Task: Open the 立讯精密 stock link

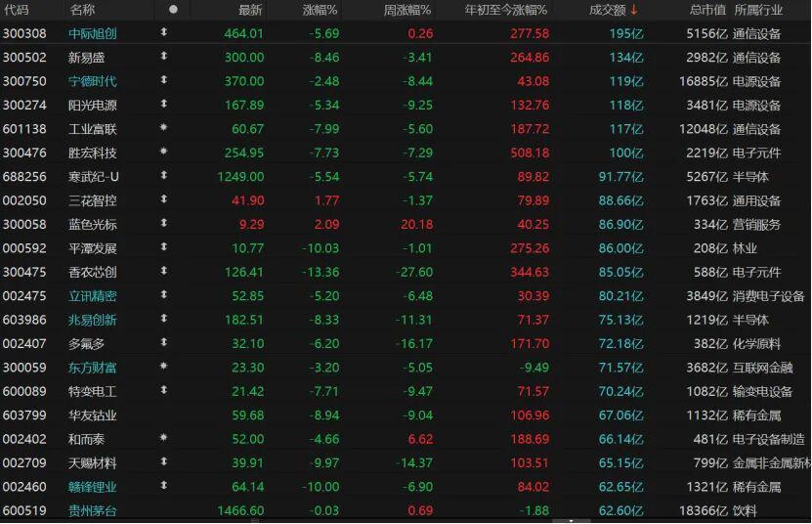Action: point(93,295)
